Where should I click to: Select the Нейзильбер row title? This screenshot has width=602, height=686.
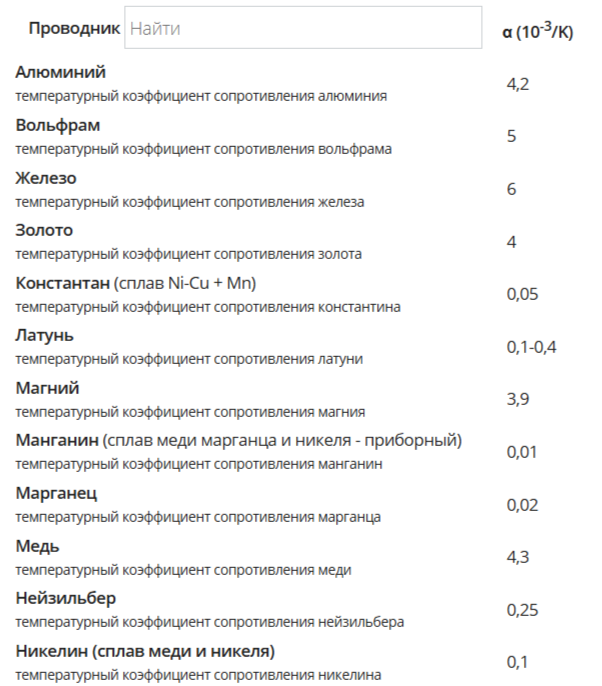(66, 598)
